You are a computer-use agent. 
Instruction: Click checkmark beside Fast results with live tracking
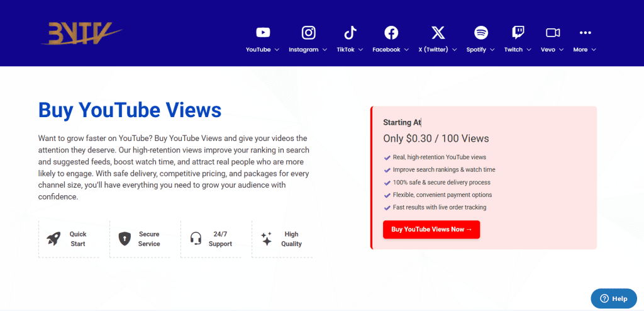(x=387, y=208)
